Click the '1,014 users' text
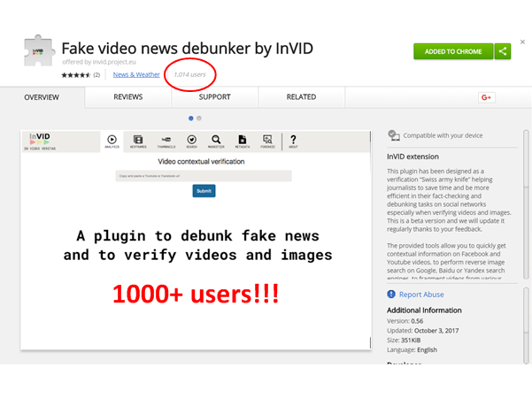 [x=189, y=74]
